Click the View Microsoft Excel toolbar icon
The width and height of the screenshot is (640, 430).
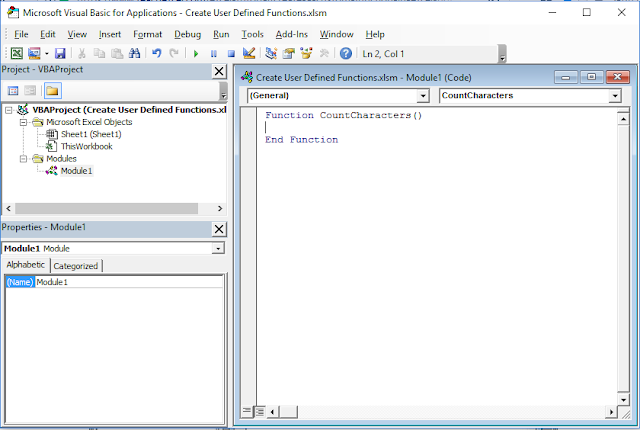tap(17, 53)
